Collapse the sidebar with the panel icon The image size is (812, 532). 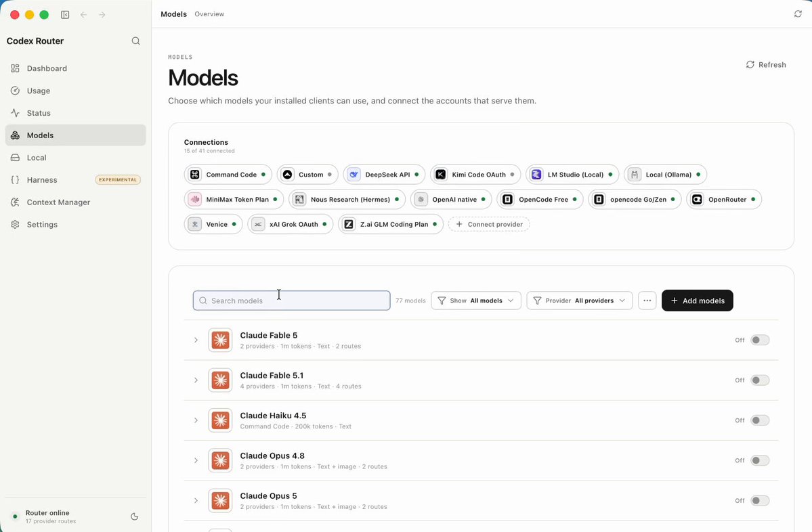65,14
